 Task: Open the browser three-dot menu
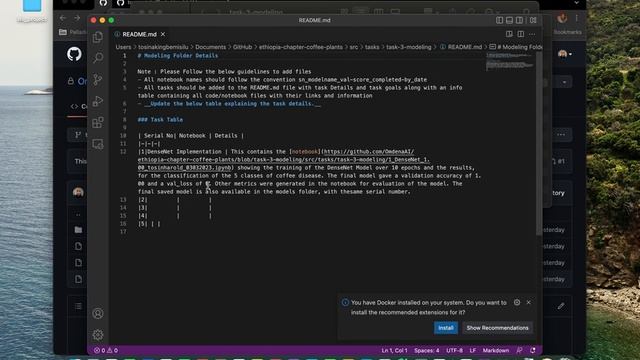(x=577, y=18)
